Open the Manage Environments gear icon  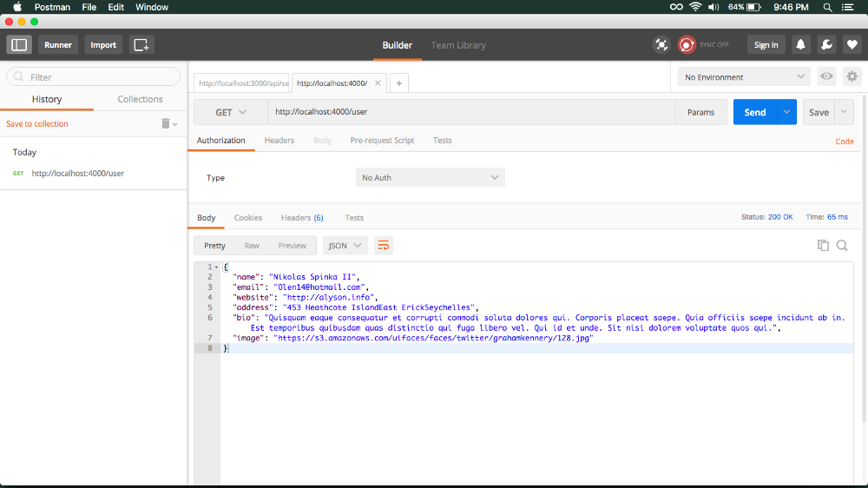[x=852, y=76]
